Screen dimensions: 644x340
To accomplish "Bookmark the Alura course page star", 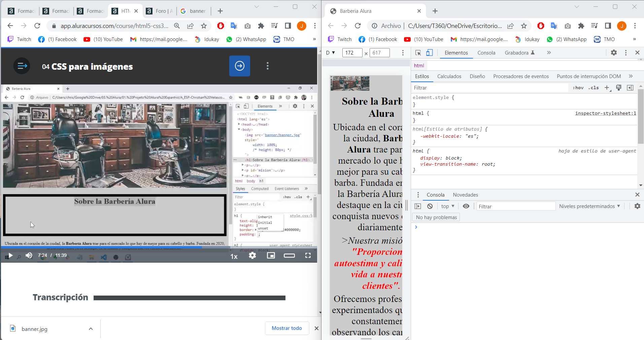I will coord(204,26).
